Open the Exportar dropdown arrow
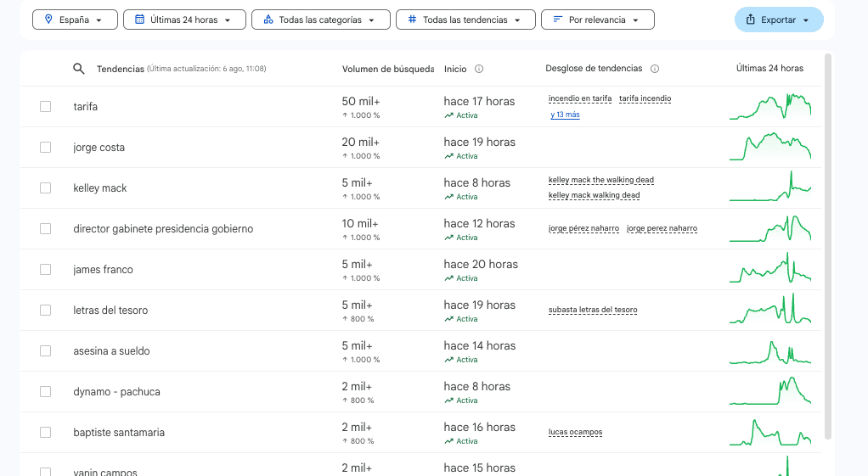This screenshot has width=868, height=476. coord(806,20)
